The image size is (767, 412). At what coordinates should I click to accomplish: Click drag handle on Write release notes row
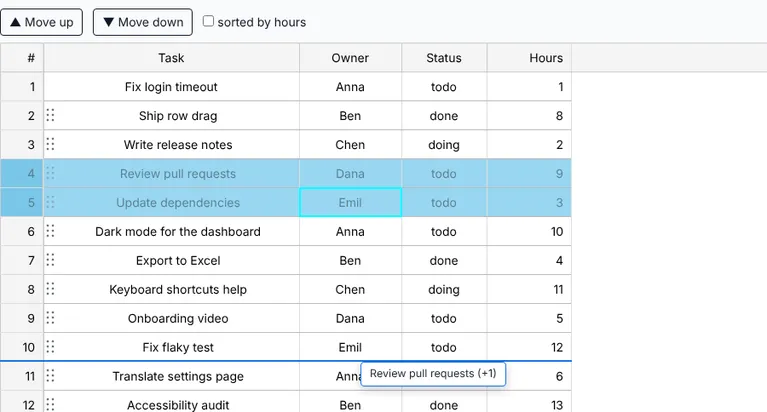tap(50, 144)
